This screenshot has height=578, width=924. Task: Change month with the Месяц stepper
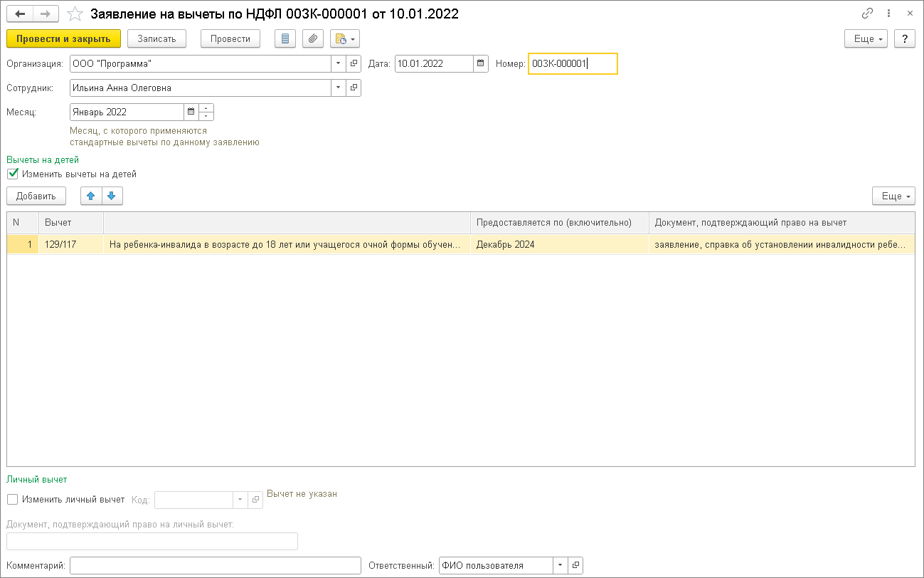tap(206, 112)
